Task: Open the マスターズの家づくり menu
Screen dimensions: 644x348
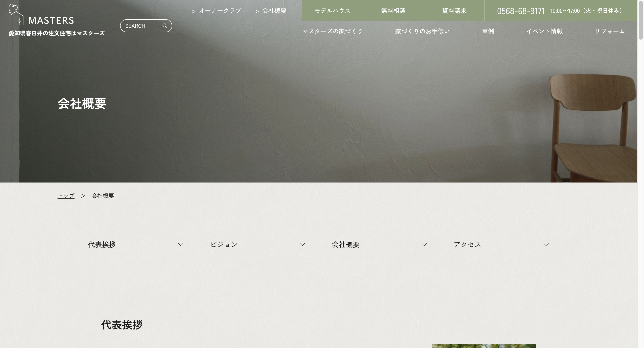Action: [x=333, y=31]
